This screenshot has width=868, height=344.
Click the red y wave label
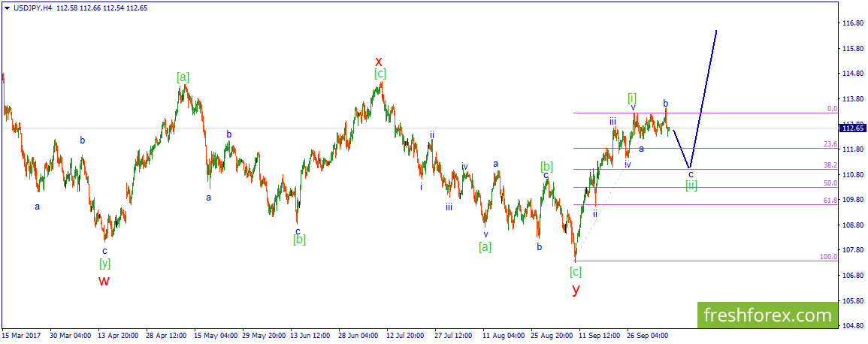[576, 289]
